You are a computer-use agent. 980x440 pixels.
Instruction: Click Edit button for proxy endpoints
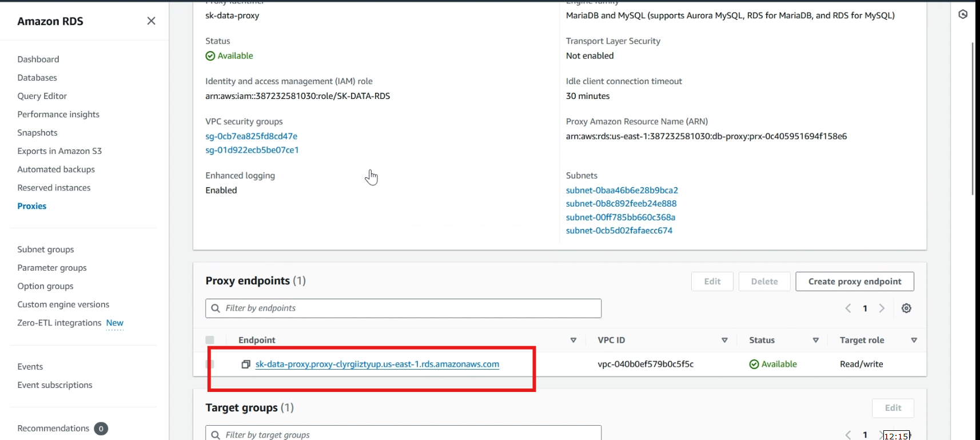[712, 282]
